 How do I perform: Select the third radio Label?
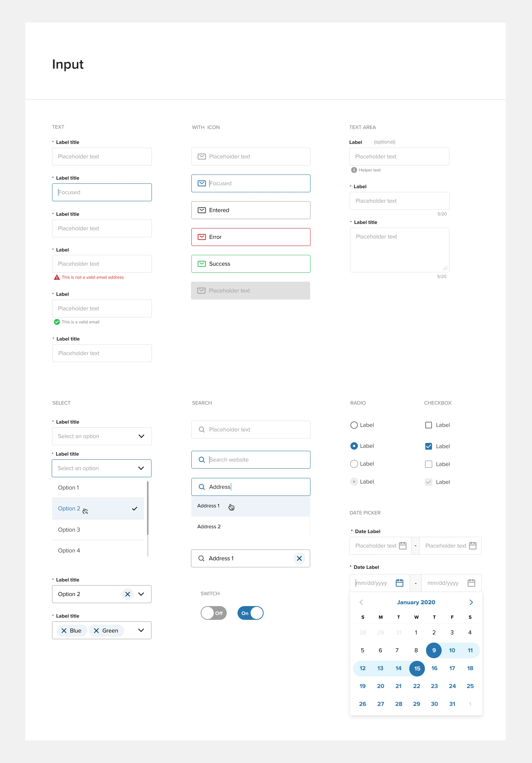point(354,464)
